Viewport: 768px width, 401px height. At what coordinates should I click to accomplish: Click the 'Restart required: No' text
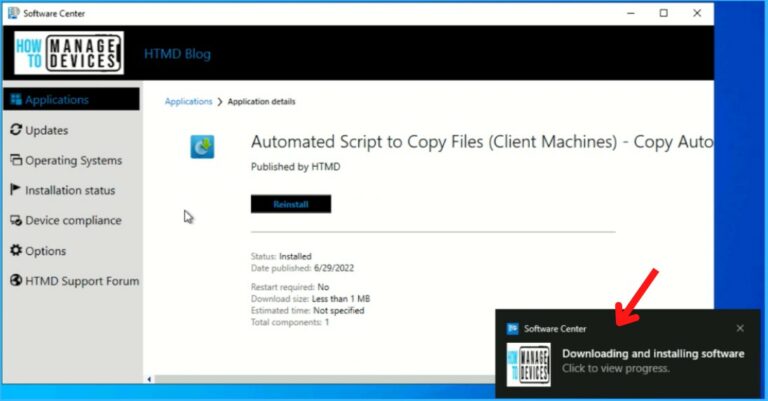pyautogui.click(x=290, y=287)
